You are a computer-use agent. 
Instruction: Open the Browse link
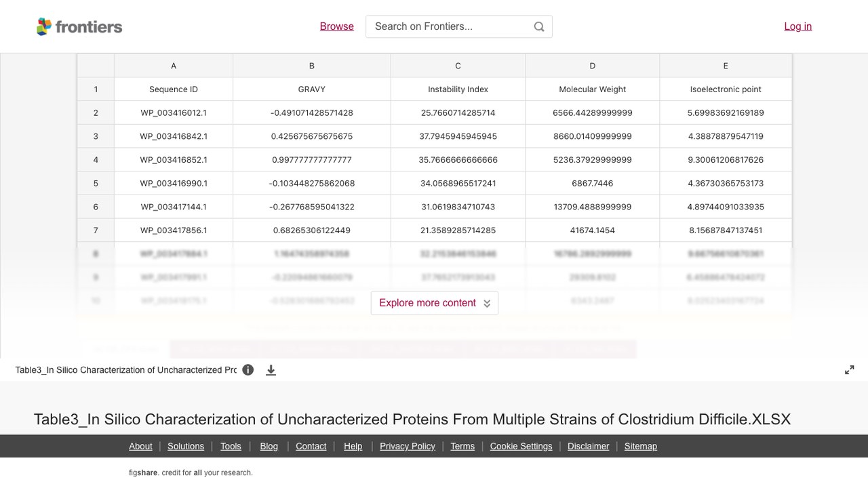tap(337, 26)
